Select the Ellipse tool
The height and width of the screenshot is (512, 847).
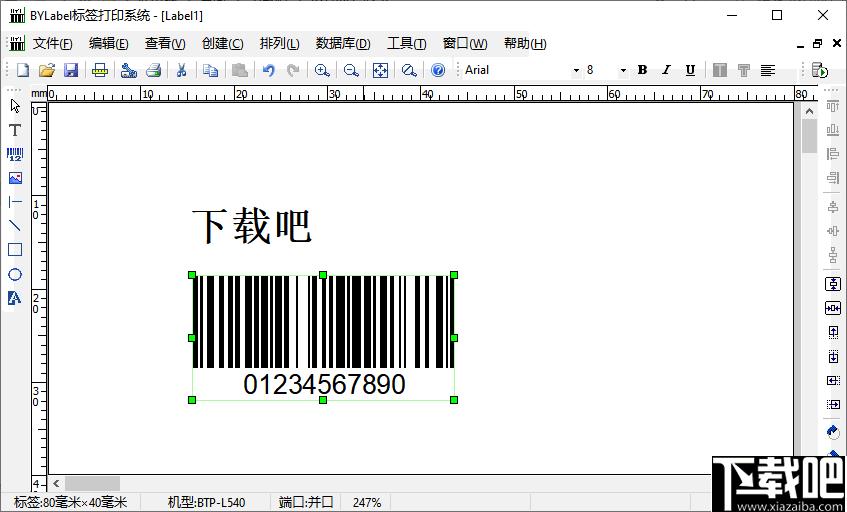tap(15, 274)
